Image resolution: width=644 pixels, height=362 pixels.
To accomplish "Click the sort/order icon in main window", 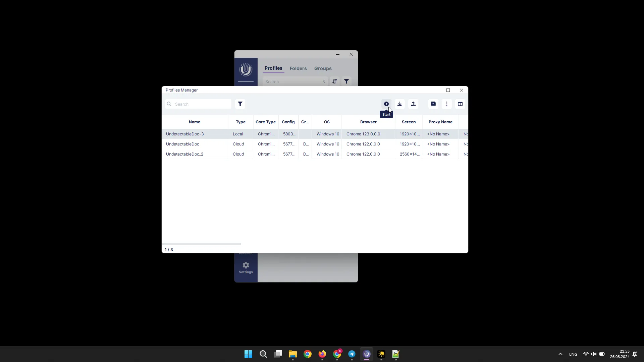I will coord(335,81).
